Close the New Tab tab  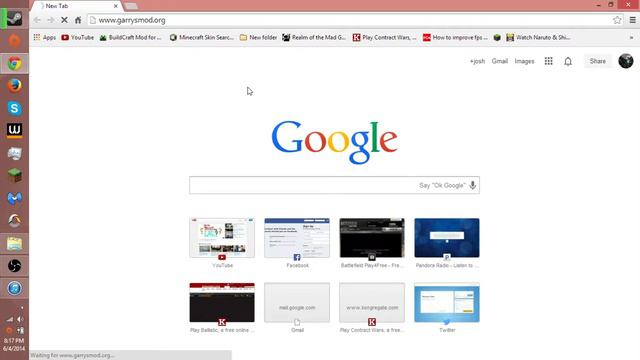tap(116, 6)
